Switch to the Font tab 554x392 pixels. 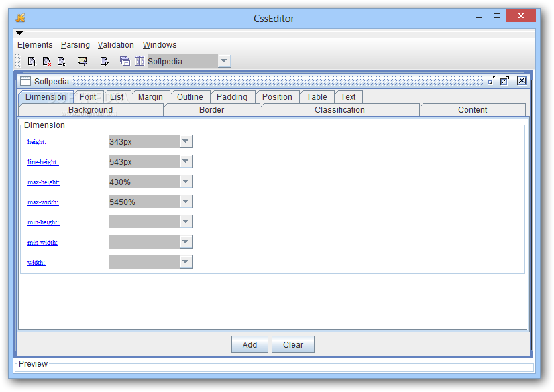88,97
